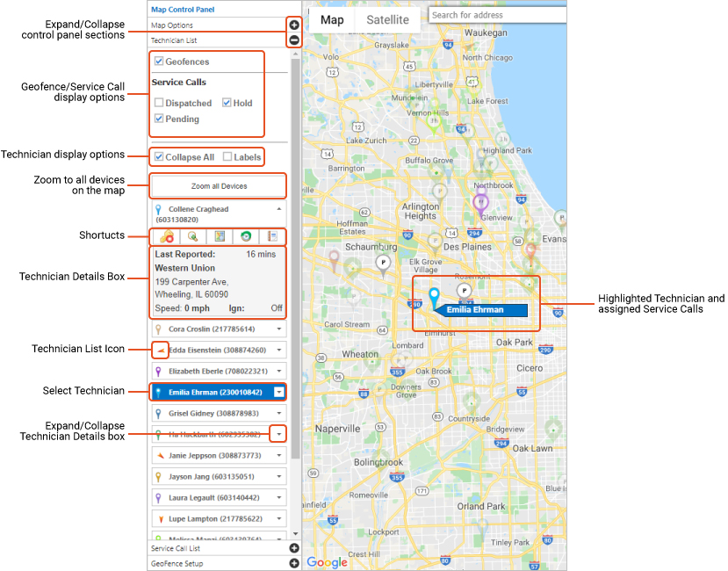Click Lupe Lampton's orange arrow icon

161,519
